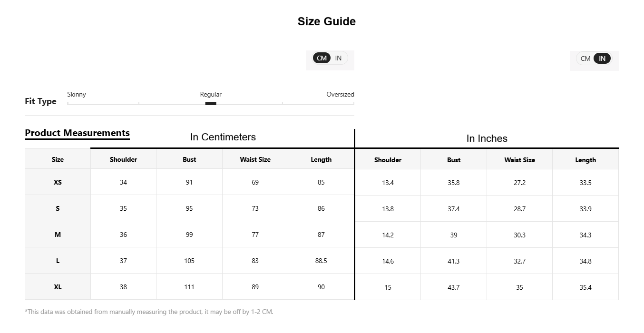644x333 pixels.
Task: Click the centimeter Bust column header
Action: point(189,159)
